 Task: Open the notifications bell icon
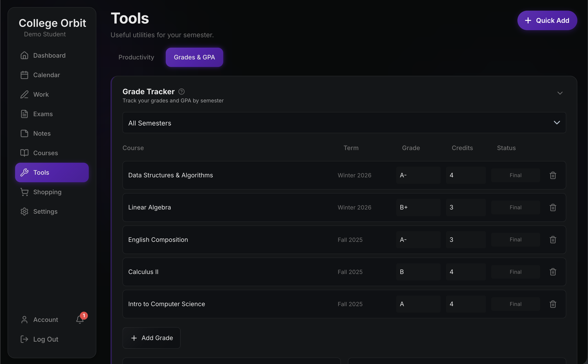point(80,319)
